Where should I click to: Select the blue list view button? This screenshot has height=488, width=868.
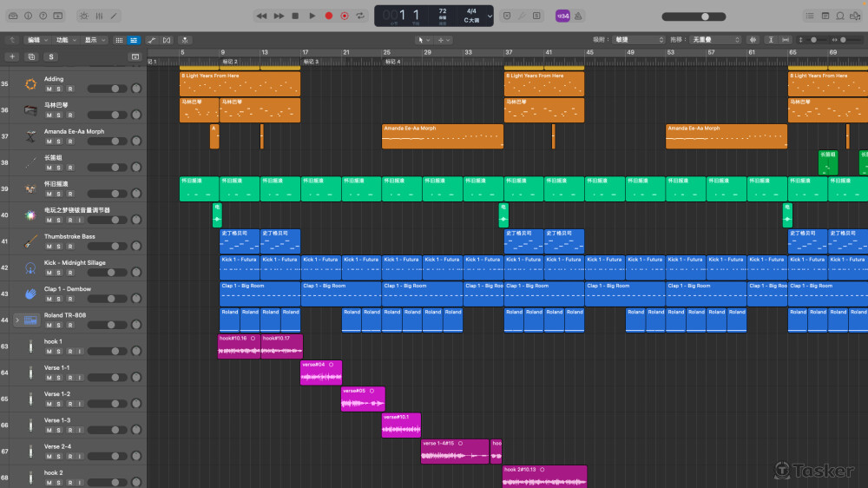pos(134,40)
